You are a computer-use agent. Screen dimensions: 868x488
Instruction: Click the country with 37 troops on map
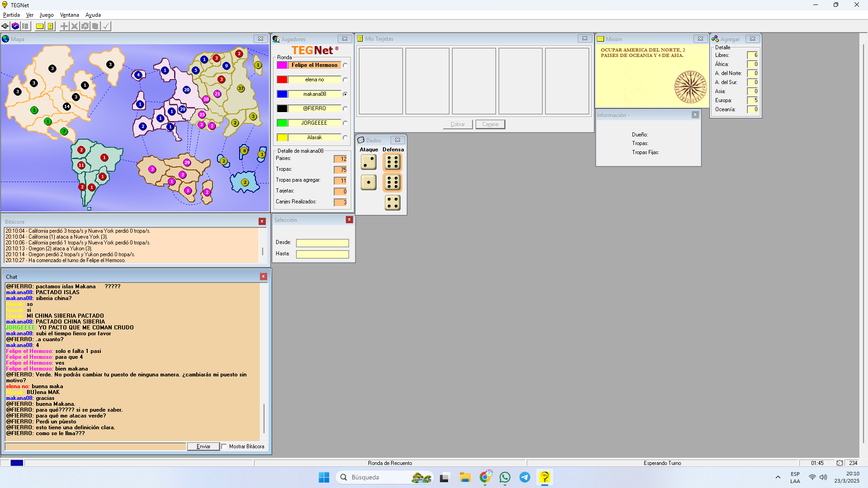241,89
